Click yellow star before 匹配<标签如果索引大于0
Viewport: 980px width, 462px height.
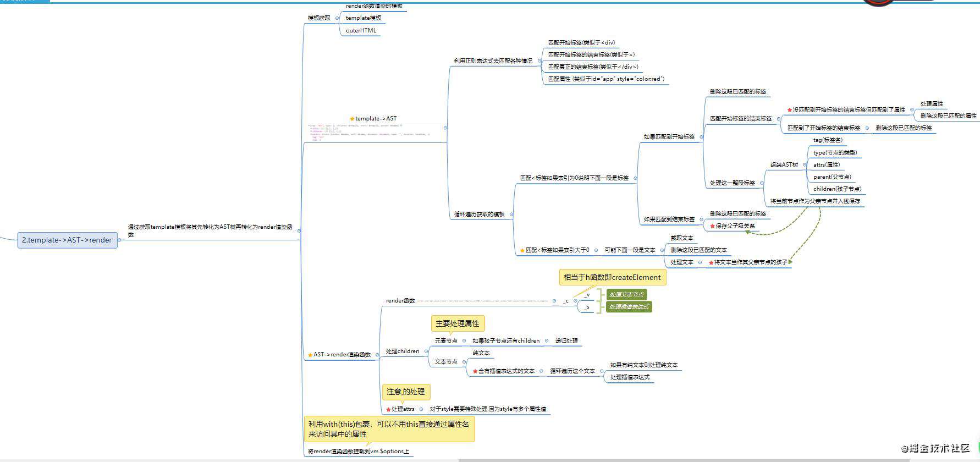pyautogui.click(x=522, y=250)
